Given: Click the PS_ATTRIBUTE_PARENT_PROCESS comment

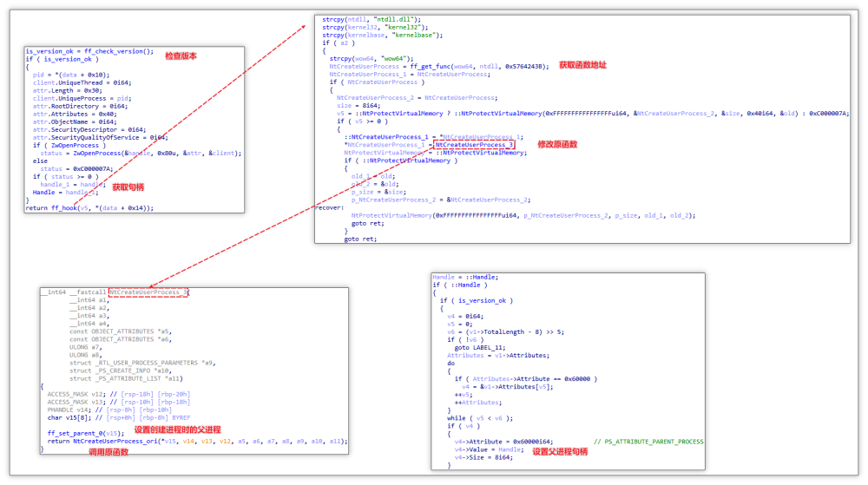Looking at the screenshot, I should [x=649, y=442].
